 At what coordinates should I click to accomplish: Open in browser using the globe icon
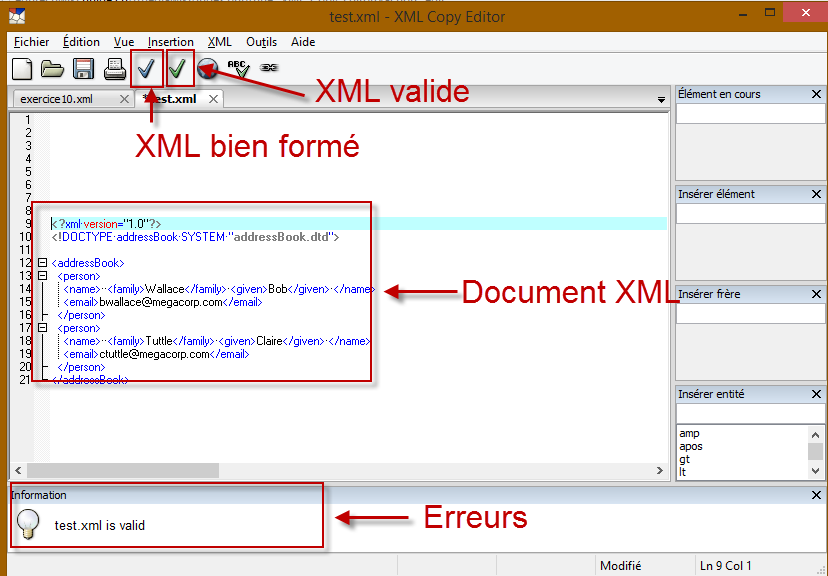pyautogui.click(x=208, y=68)
